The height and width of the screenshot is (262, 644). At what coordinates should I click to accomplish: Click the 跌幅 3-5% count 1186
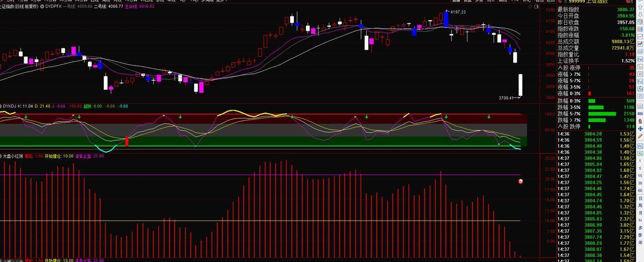click(629, 107)
